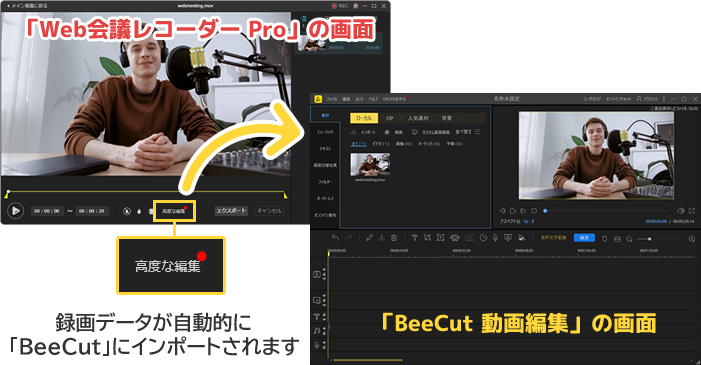Click trash delete icon in timeline toolbar
Viewport: 701px width, 365px height.
coord(394,238)
